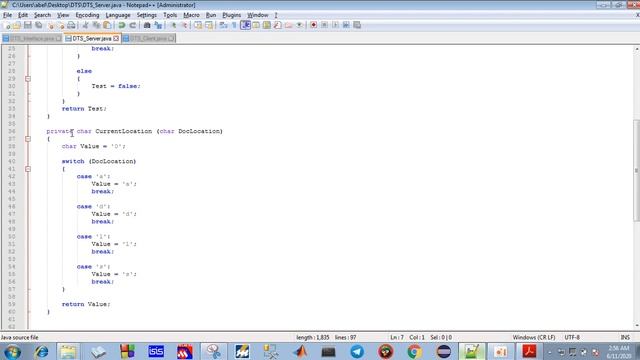Open the Encoding menu
This screenshot has width=640, height=360.
(x=87, y=15)
